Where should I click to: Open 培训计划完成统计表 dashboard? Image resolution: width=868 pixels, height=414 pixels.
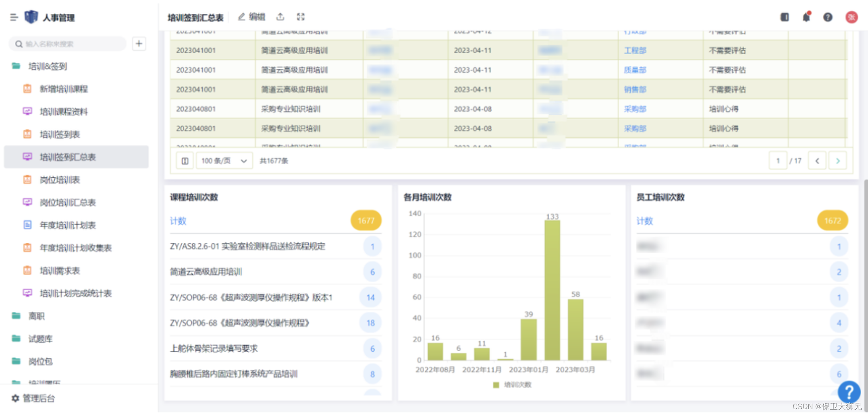tap(75, 293)
